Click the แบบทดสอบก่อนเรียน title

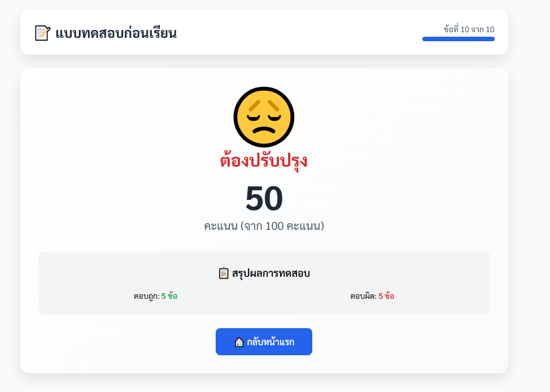click(116, 33)
